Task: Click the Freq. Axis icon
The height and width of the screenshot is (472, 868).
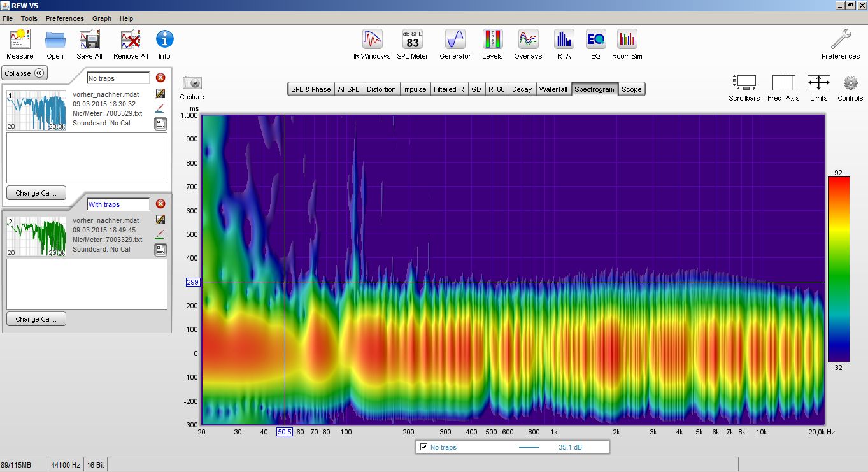Action: coord(783,83)
